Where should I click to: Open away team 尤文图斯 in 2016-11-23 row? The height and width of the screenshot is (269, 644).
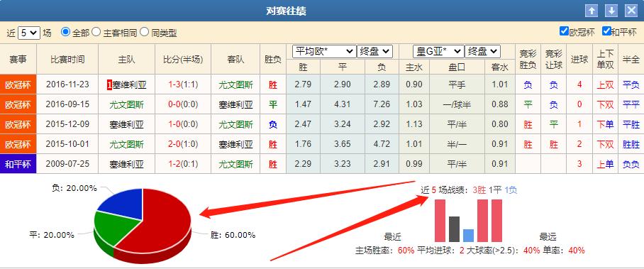point(235,85)
